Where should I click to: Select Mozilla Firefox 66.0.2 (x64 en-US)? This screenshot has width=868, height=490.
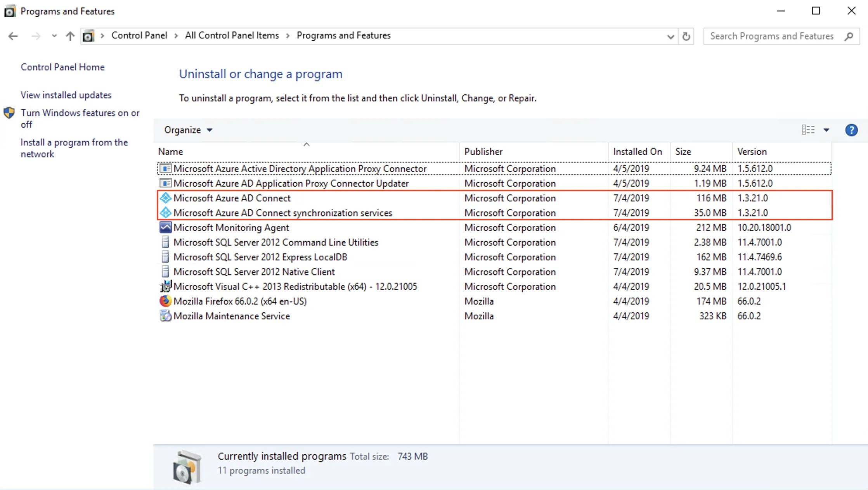pos(494,301)
